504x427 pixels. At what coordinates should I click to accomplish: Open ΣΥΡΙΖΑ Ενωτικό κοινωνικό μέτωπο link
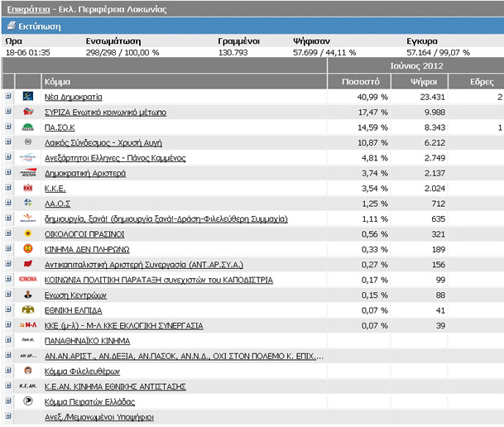coord(105,113)
